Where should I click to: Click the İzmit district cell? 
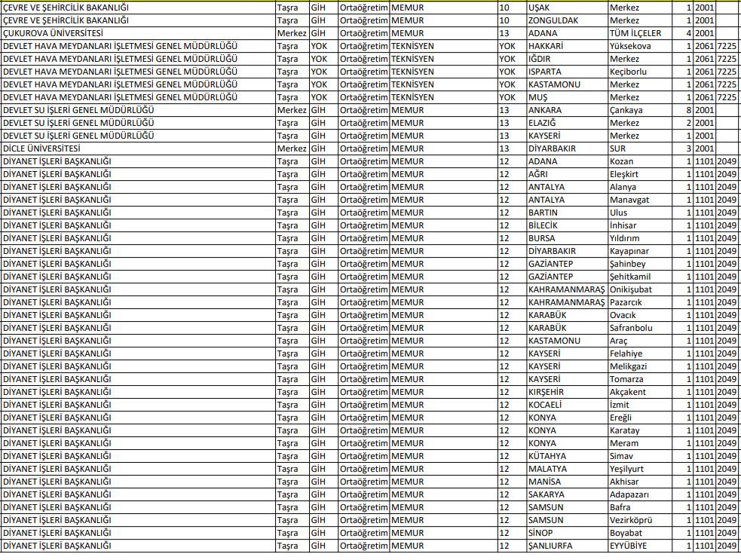pos(640,405)
